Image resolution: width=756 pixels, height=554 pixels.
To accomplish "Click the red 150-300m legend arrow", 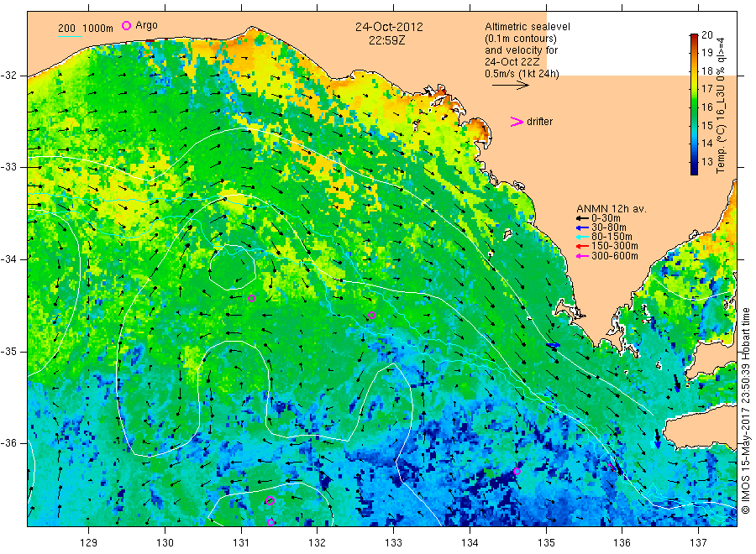I will pyautogui.click(x=582, y=247).
